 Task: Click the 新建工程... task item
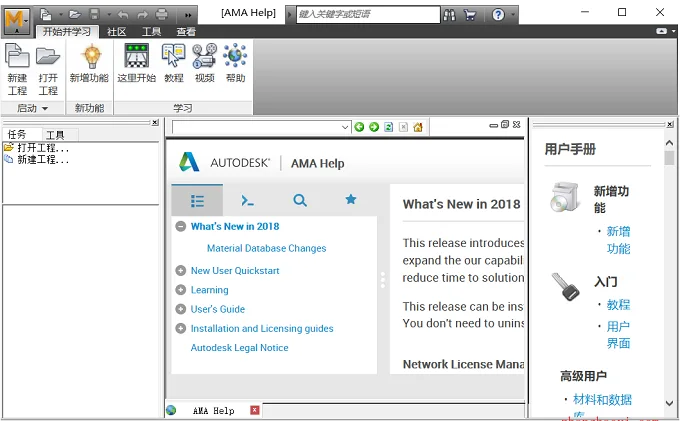(x=36, y=160)
